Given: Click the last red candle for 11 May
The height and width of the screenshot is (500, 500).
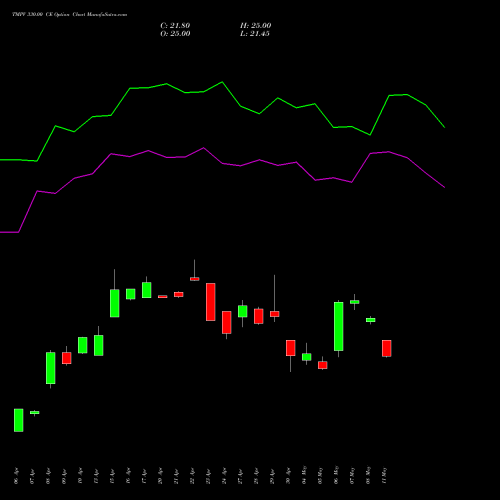Looking at the screenshot, I should [x=387, y=348].
